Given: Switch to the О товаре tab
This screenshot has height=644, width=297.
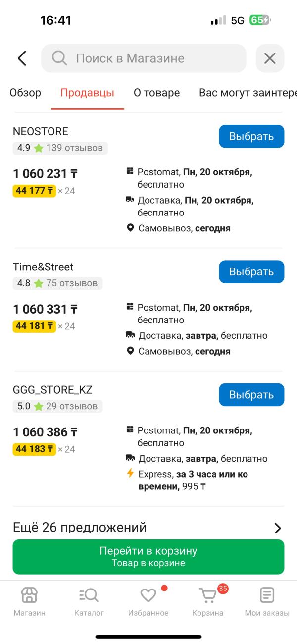Looking at the screenshot, I should click(x=156, y=93).
